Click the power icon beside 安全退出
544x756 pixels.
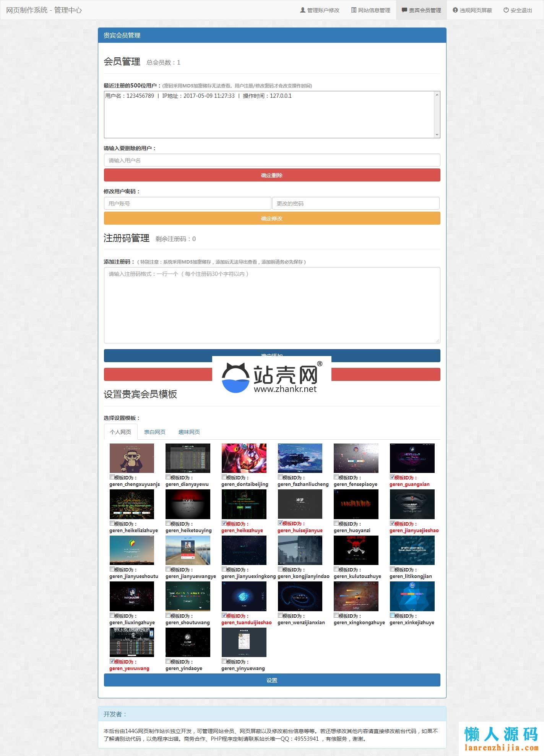(x=506, y=10)
